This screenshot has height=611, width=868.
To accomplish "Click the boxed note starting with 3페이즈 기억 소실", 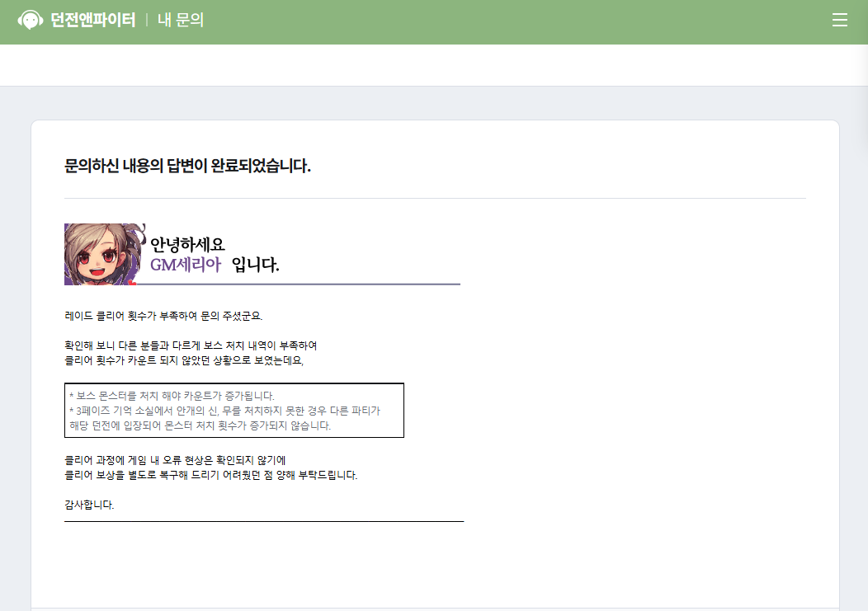I will point(224,411).
